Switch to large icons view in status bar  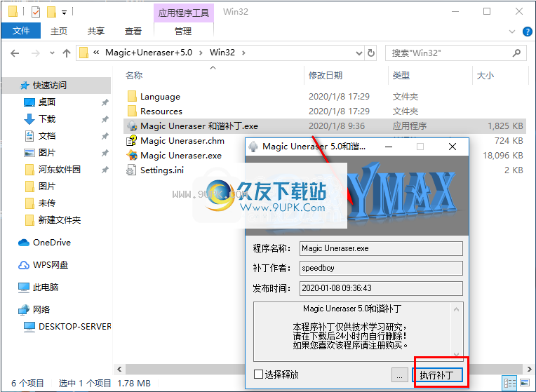[x=524, y=383]
